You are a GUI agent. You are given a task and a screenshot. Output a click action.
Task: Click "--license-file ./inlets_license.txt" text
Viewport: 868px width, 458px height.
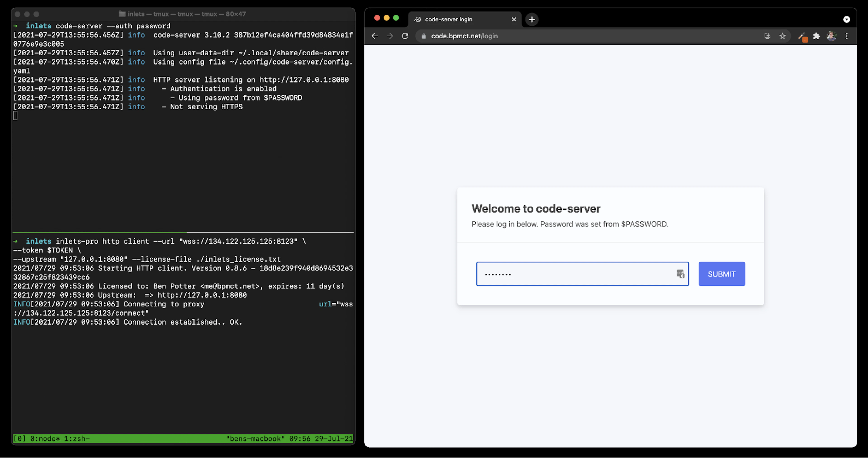click(x=206, y=259)
